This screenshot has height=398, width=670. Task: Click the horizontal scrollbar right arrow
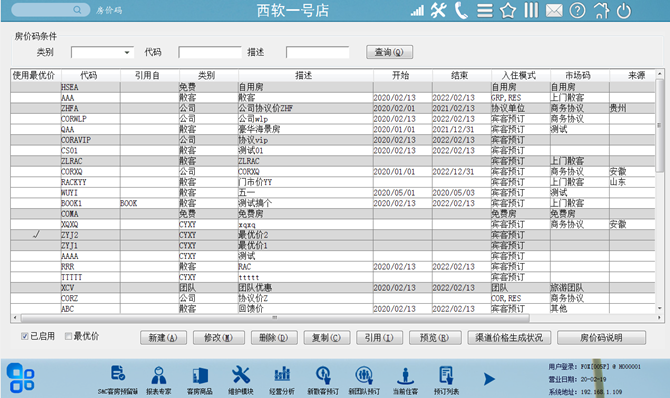659,318
